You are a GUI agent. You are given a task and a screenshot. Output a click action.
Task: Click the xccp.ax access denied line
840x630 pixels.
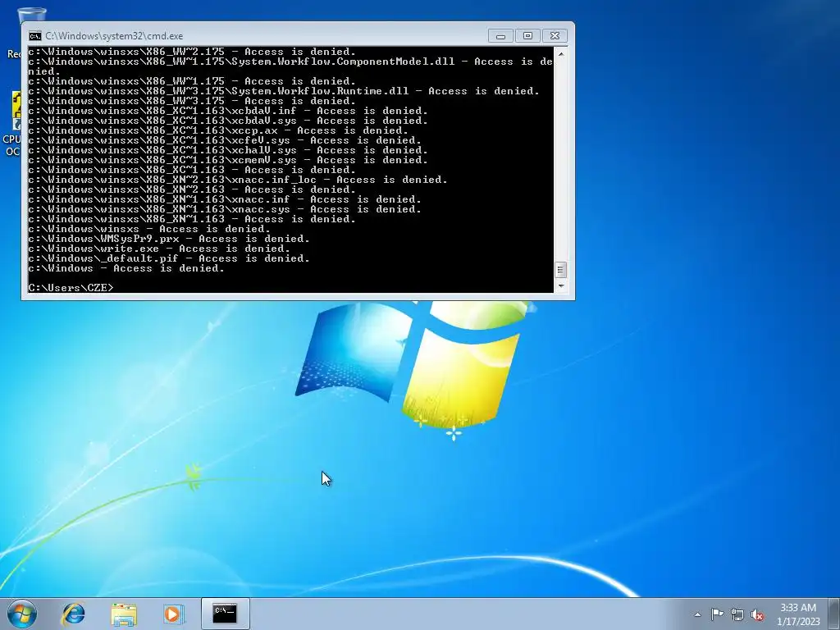click(x=218, y=130)
